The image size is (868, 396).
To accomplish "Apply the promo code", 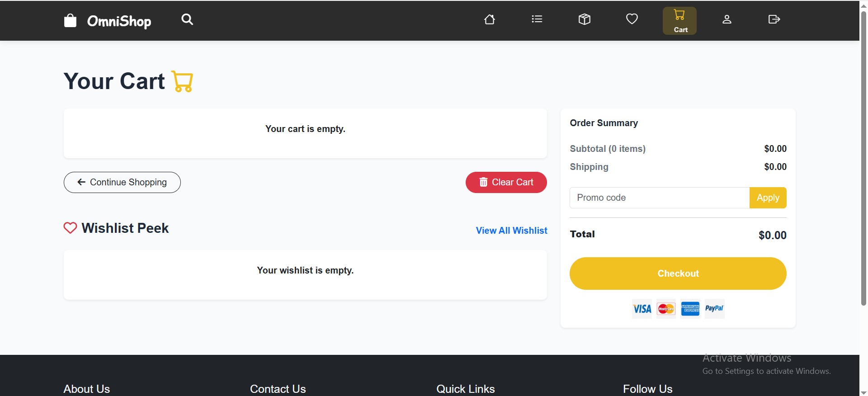I will (x=768, y=198).
